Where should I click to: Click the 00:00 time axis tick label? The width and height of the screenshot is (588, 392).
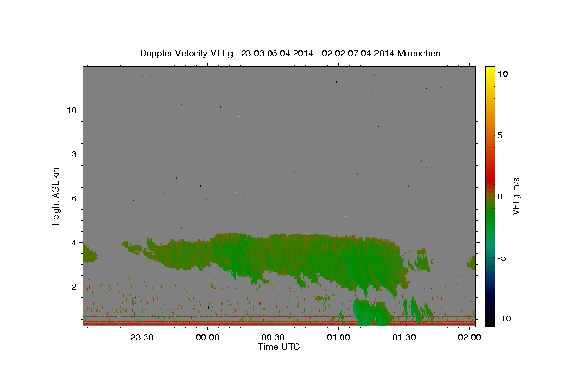(207, 337)
